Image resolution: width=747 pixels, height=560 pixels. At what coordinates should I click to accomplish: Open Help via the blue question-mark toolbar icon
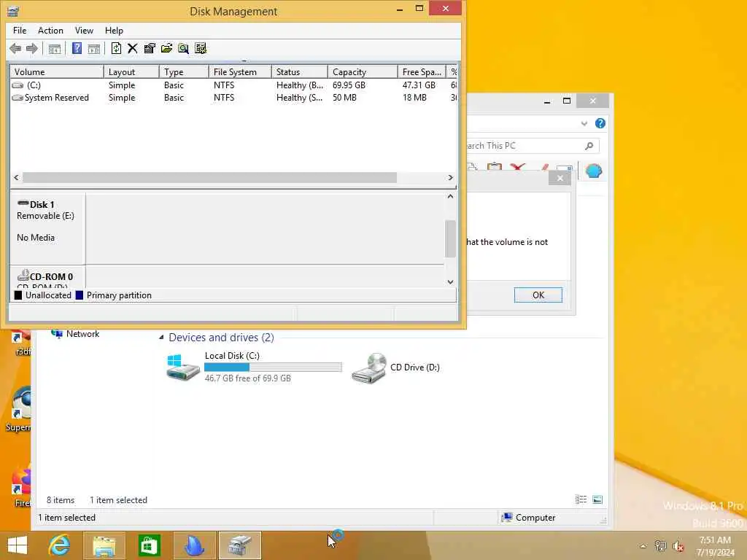(x=77, y=48)
